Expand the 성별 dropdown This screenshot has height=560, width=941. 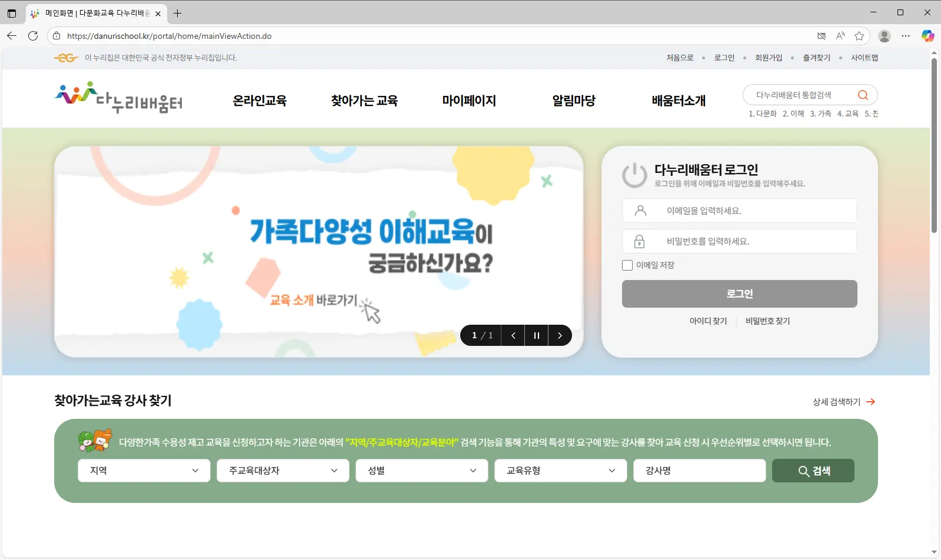[x=421, y=471]
